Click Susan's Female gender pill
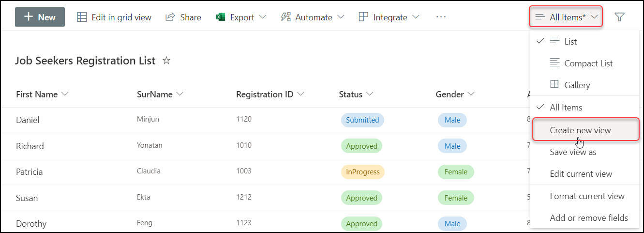644x233 pixels. (x=456, y=198)
